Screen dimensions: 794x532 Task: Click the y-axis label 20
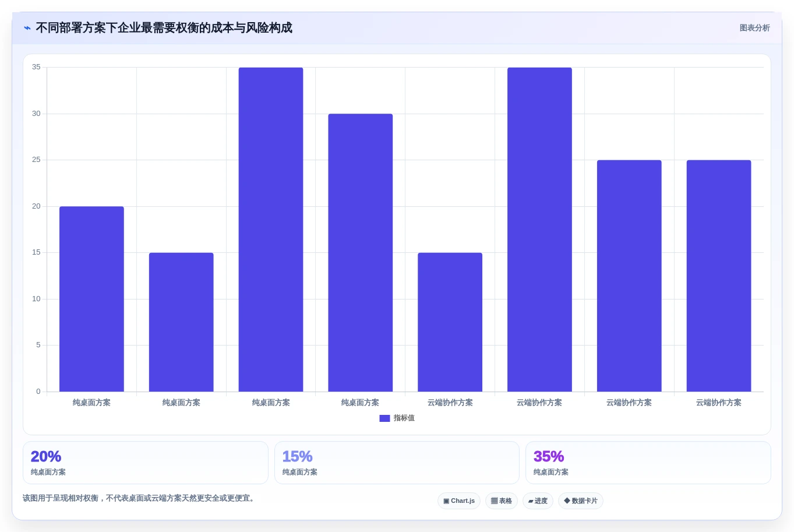pyautogui.click(x=36, y=206)
